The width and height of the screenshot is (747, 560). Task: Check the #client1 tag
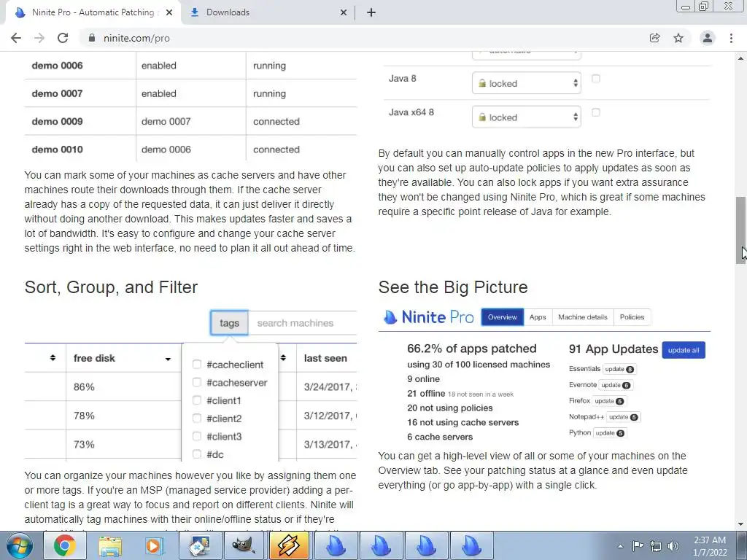[x=197, y=400]
